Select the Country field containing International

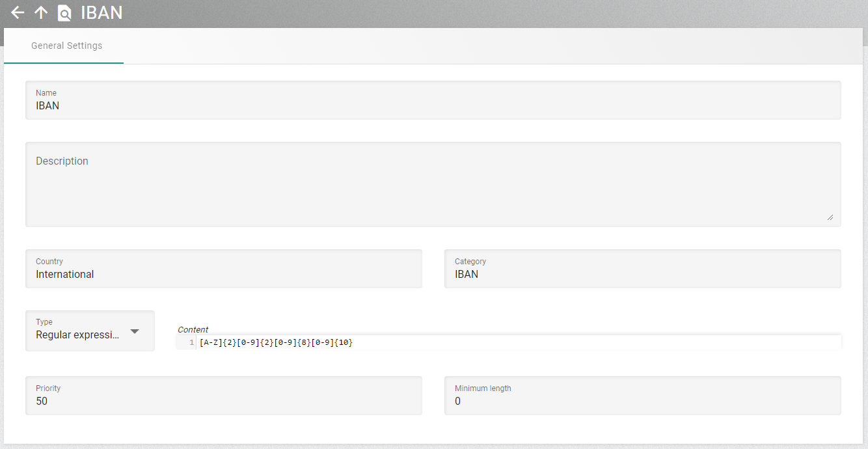point(223,274)
